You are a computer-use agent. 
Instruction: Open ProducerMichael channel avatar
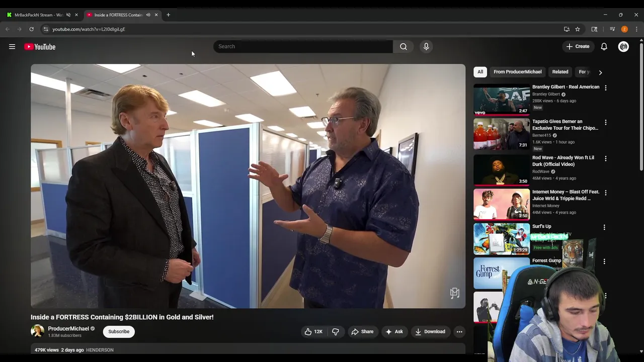coord(37,331)
